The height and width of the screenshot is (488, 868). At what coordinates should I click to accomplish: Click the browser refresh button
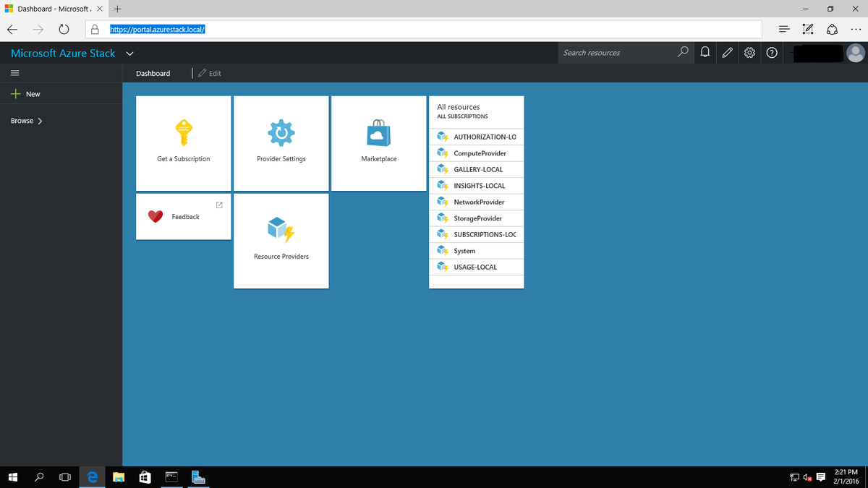pyautogui.click(x=64, y=30)
